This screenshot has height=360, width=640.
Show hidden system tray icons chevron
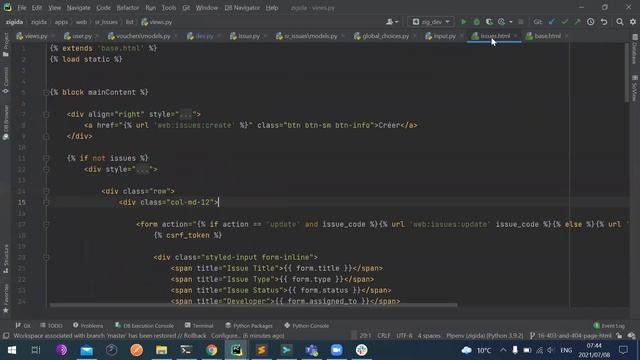[x=503, y=350]
